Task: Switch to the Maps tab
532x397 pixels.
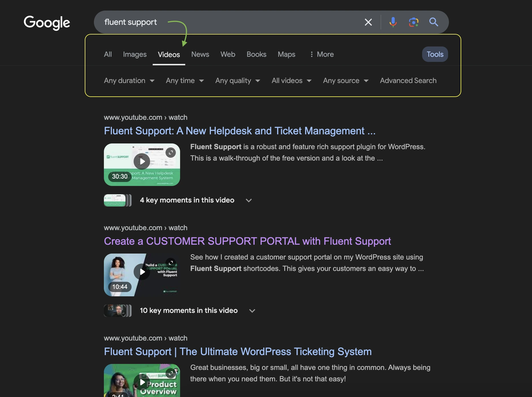Action: coord(287,54)
